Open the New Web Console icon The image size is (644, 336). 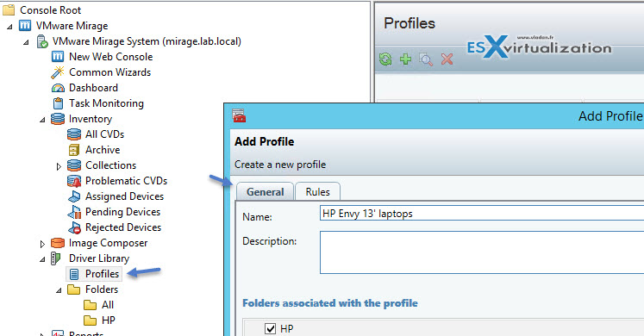click(58, 57)
